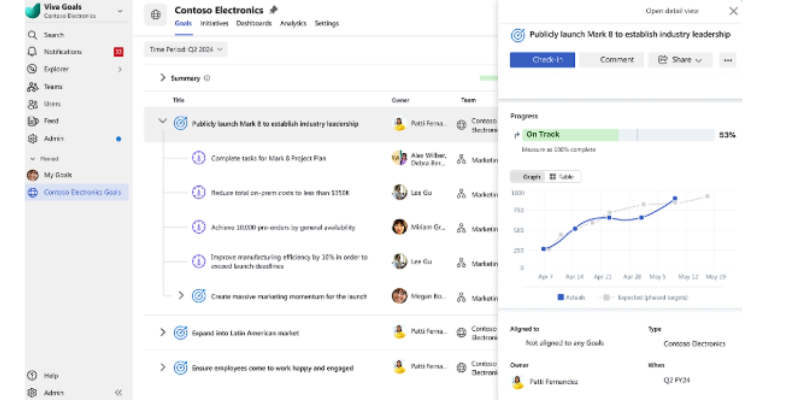The height and width of the screenshot is (400, 800).
Task: Switch to Analytics tab
Action: [x=293, y=23]
